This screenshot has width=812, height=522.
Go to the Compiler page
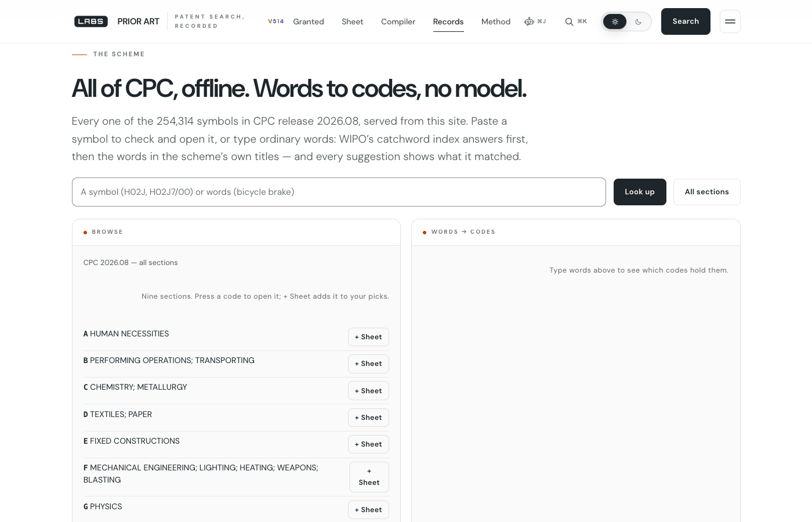(398, 21)
